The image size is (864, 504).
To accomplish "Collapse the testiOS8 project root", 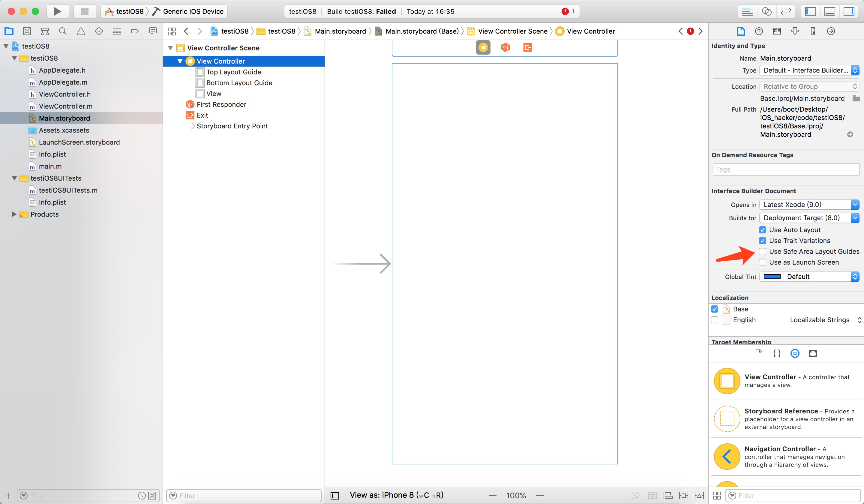I will (6, 46).
